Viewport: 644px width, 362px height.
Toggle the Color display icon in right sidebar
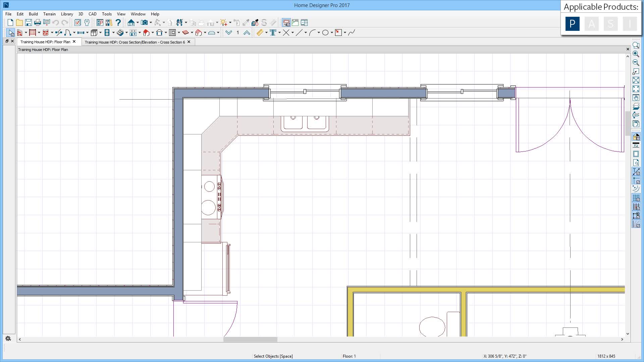click(x=636, y=137)
